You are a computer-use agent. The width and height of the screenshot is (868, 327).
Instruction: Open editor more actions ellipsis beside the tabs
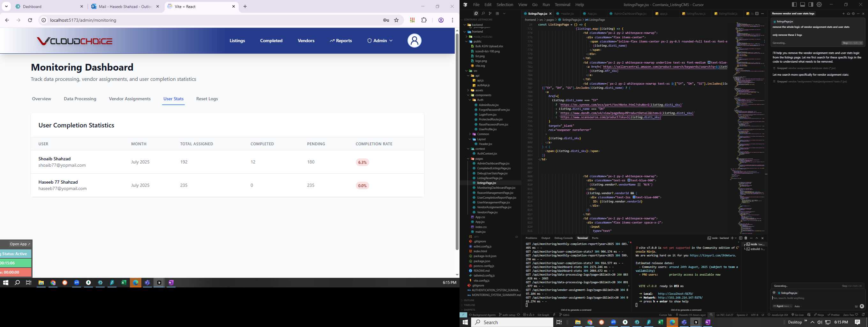[763, 13]
